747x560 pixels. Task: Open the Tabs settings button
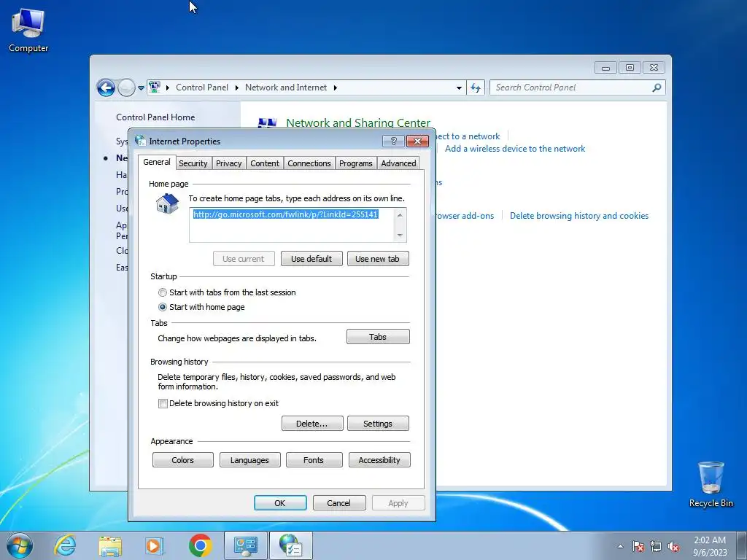378,337
